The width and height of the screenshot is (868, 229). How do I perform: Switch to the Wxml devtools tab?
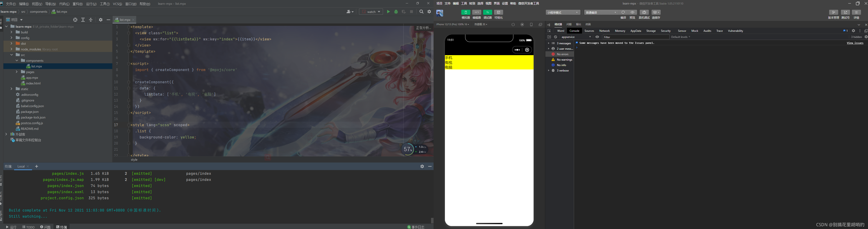561,31
